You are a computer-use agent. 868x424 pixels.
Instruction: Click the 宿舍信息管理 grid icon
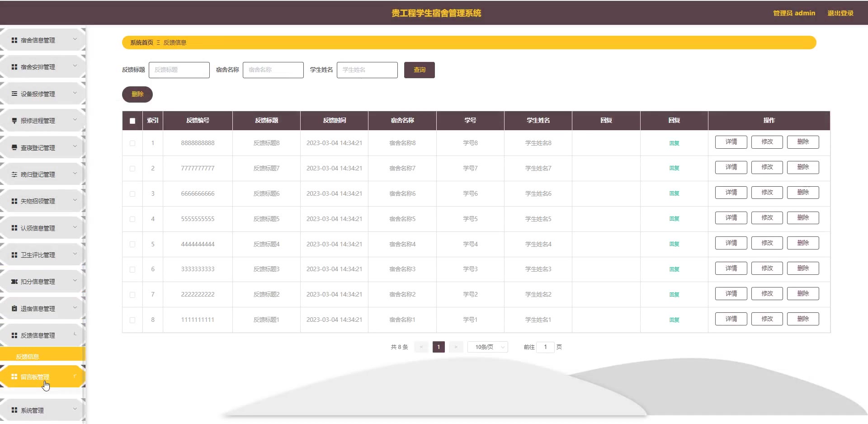pyautogui.click(x=14, y=40)
